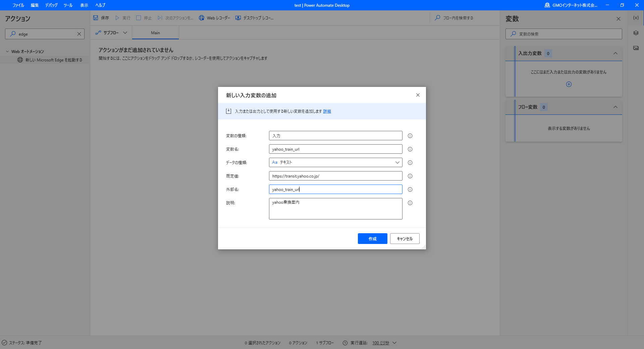Screen dimensions: 644x349
Task: Open the ファイル menu
Action: (18, 5)
